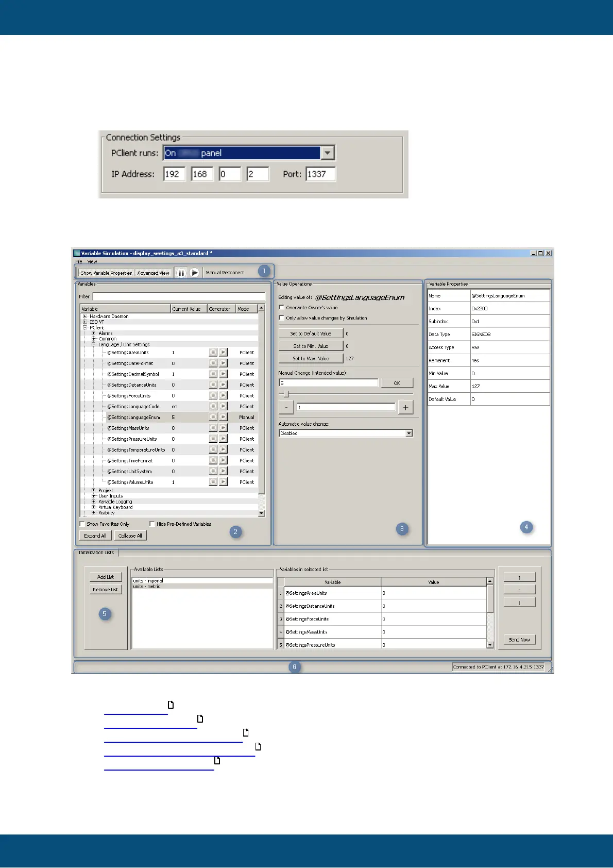613x868 pixels.
Task: Click the toolbar pause simulation icon
Action: click(x=181, y=273)
